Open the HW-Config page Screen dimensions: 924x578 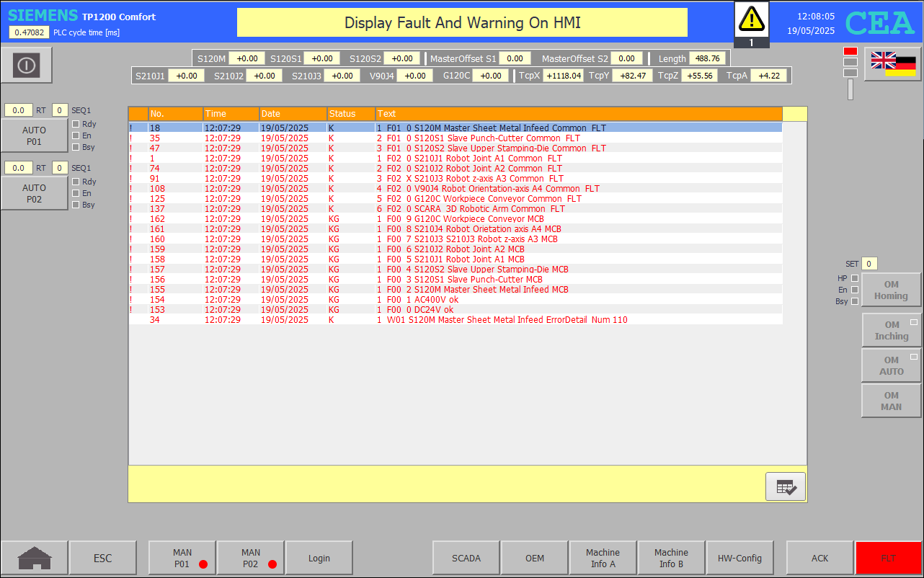(x=739, y=558)
